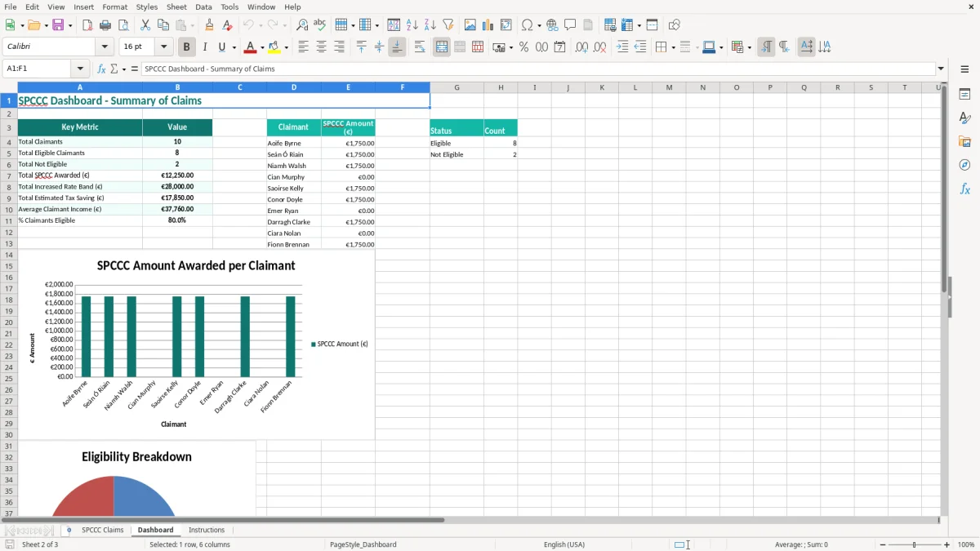Click Sort Ascending icon
This screenshot has height=551, width=980.
412,25
